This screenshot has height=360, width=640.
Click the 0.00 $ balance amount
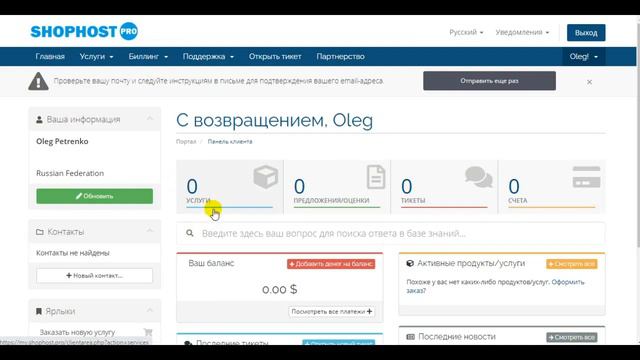coord(280,289)
